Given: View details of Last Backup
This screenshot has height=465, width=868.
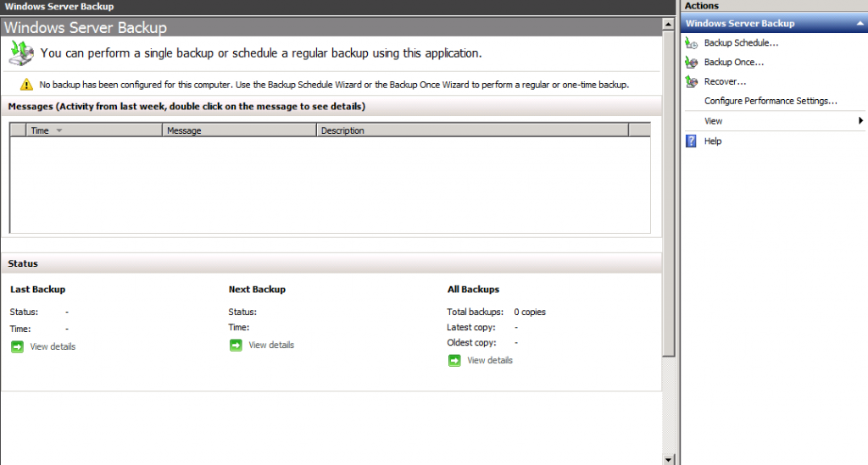Looking at the screenshot, I should click(x=53, y=346).
